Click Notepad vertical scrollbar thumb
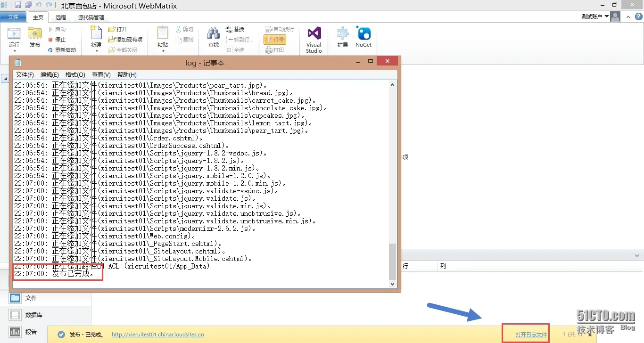Viewport: 644px width, 343px height. pos(393,261)
